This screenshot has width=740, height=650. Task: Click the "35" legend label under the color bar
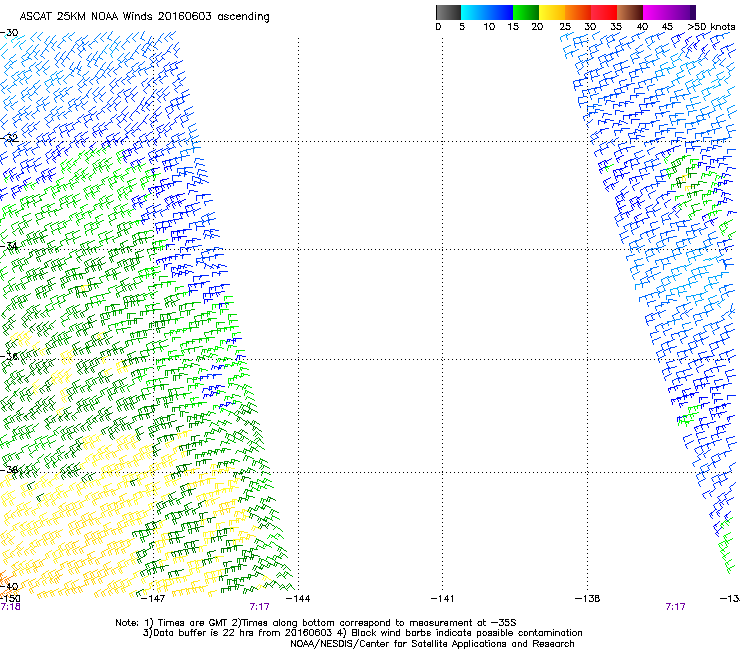pyautogui.click(x=616, y=27)
